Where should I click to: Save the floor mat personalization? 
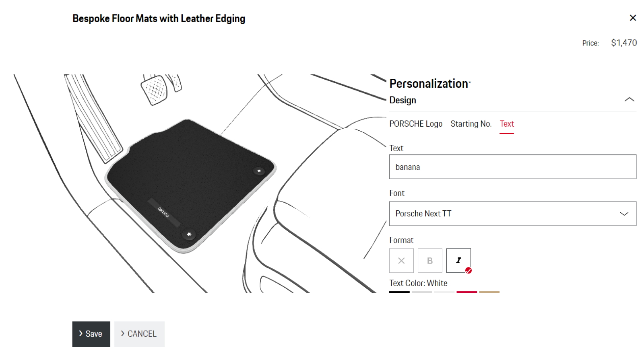(x=91, y=334)
